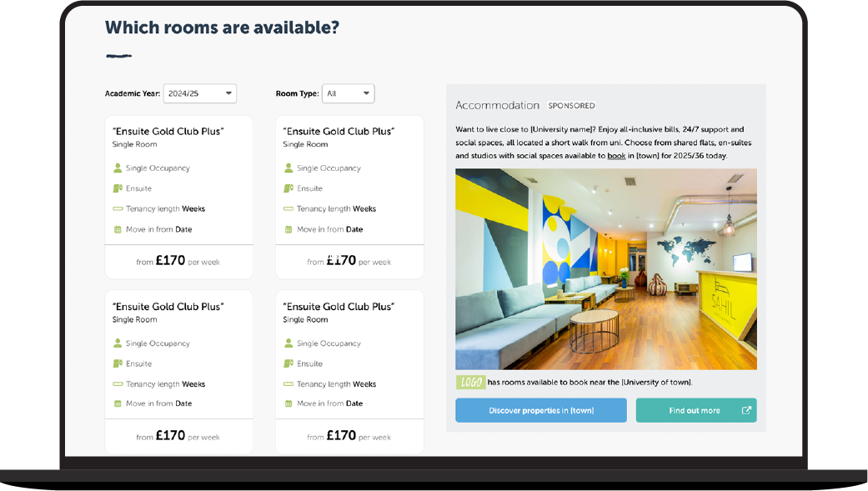Image resolution: width=868 pixels, height=491 pixels.
Task: Open the sponsored accommodation lounge photo
Action: (605, 269)
